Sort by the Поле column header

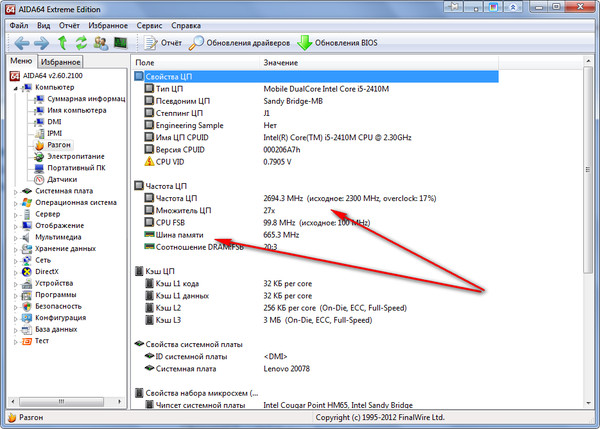tap(196, 62)
